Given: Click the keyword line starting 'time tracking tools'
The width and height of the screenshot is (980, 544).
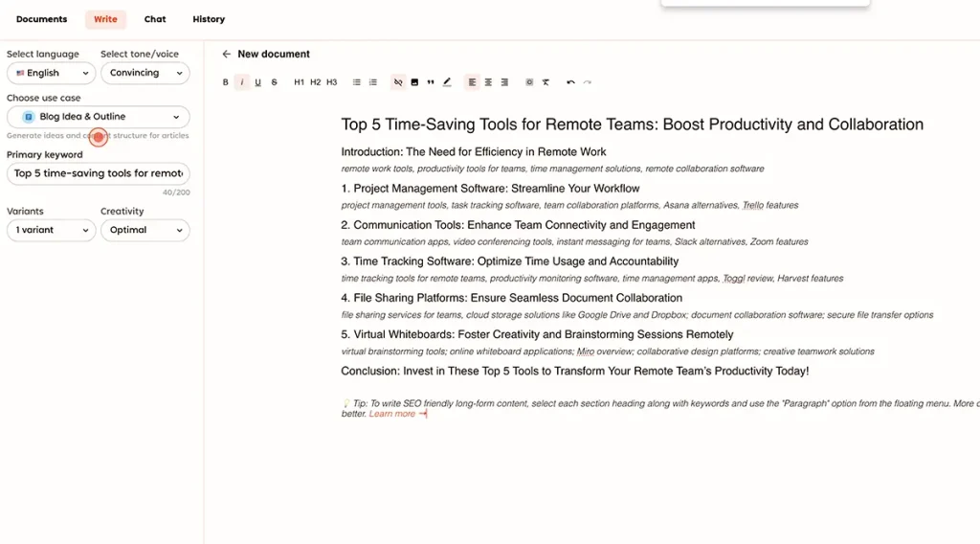Looking at the screenshot, I should (x=591, y=279).
